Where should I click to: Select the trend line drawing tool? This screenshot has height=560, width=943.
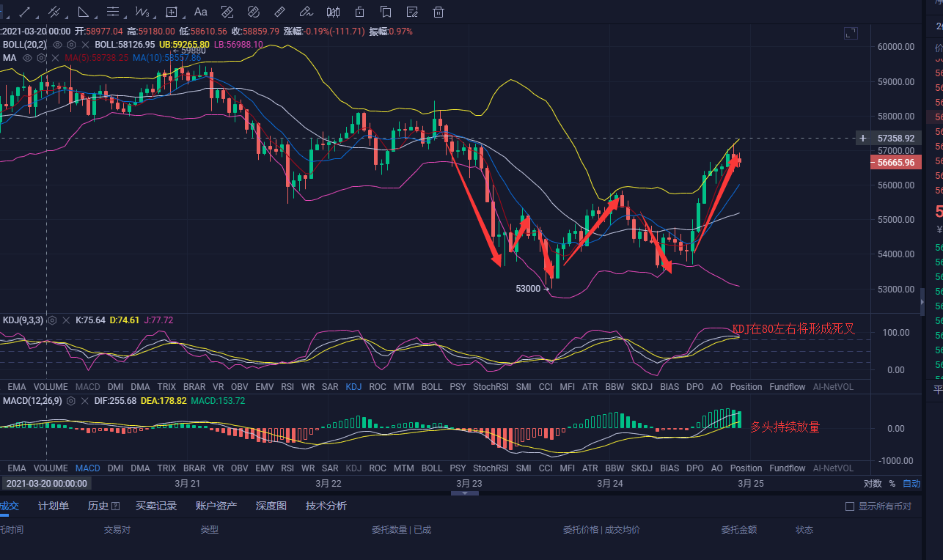pos(24,12)
